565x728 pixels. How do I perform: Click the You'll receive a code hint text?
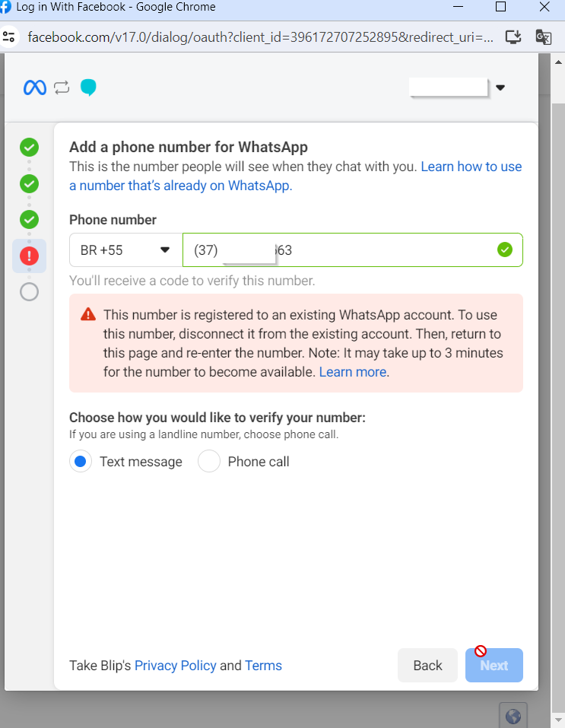(x=192, y=281)
